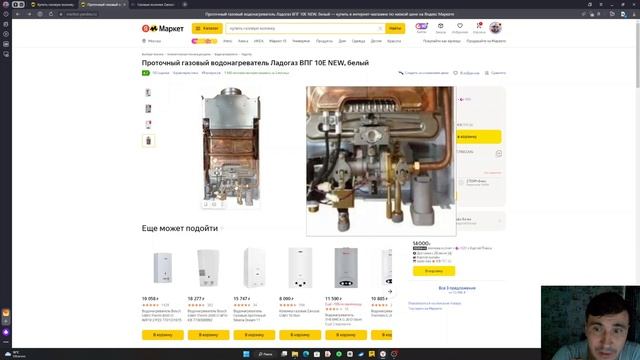The height and width of the screenshot is (360, 640).
Task: Open the Дом category
Action: coord(342,41)
